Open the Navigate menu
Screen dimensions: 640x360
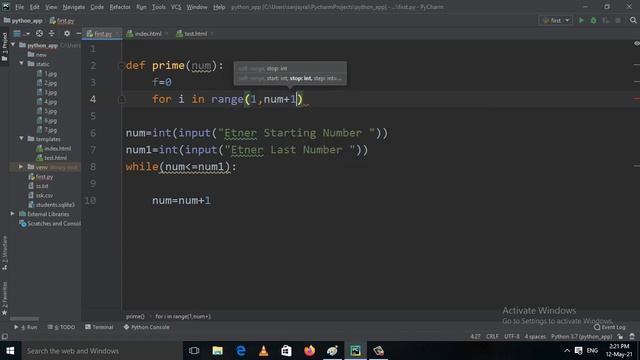tap(73, 7)
